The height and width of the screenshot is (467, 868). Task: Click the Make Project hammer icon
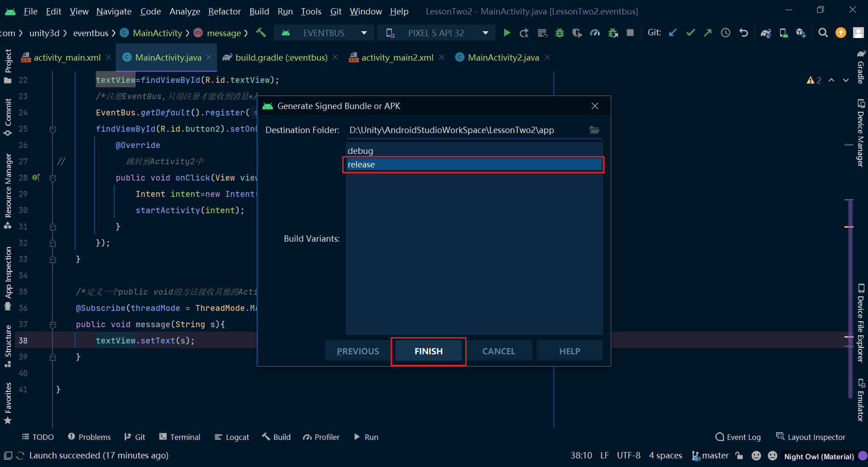261,33
